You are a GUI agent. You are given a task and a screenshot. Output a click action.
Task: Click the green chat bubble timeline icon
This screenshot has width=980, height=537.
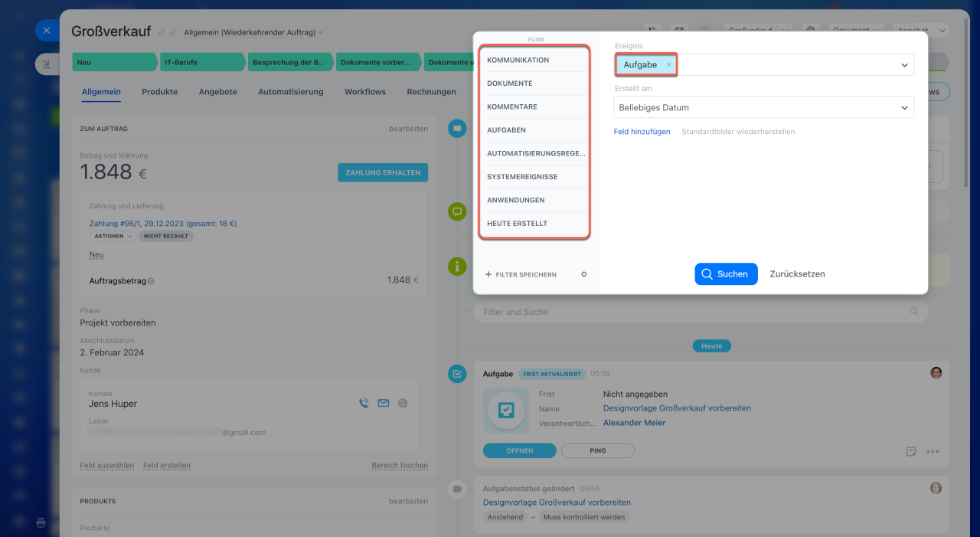tap(457, 211)
